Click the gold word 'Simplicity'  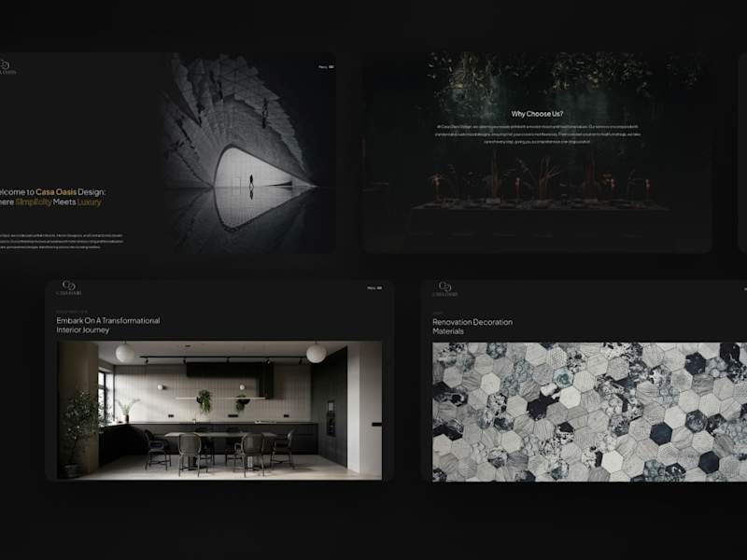point(33,202)
